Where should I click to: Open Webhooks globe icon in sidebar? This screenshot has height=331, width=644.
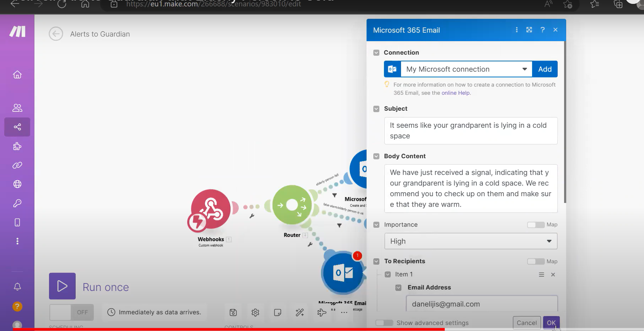coord(17,184)
